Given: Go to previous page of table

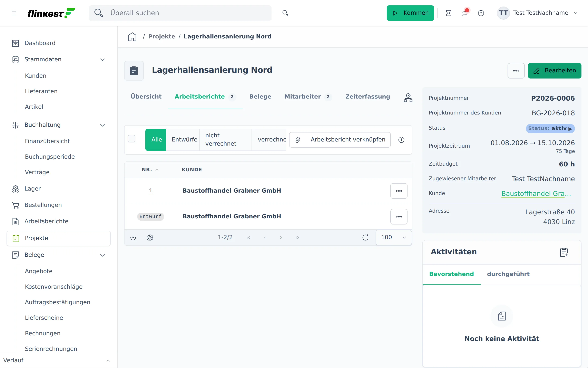Looking at the screenshot, I should point(264,238).
